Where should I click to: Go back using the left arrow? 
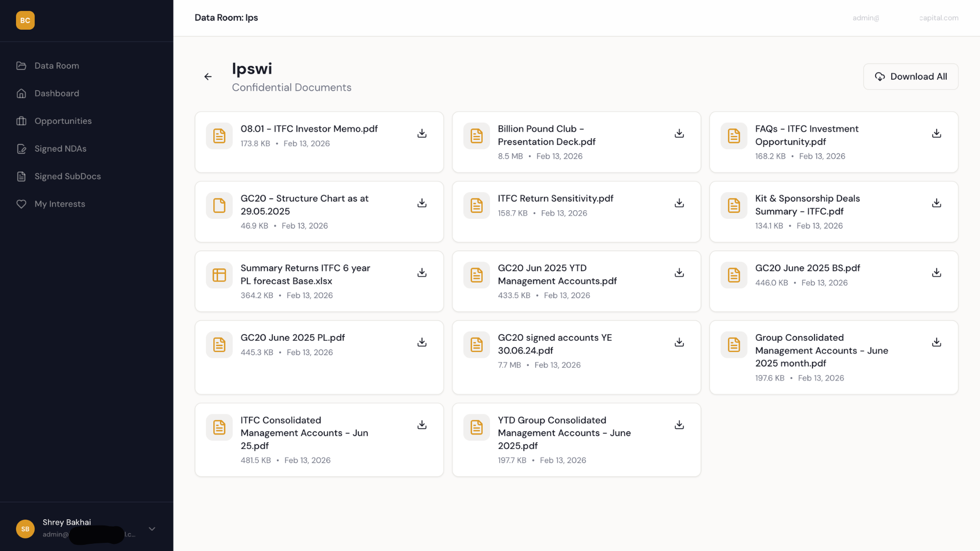pos(208,77)
